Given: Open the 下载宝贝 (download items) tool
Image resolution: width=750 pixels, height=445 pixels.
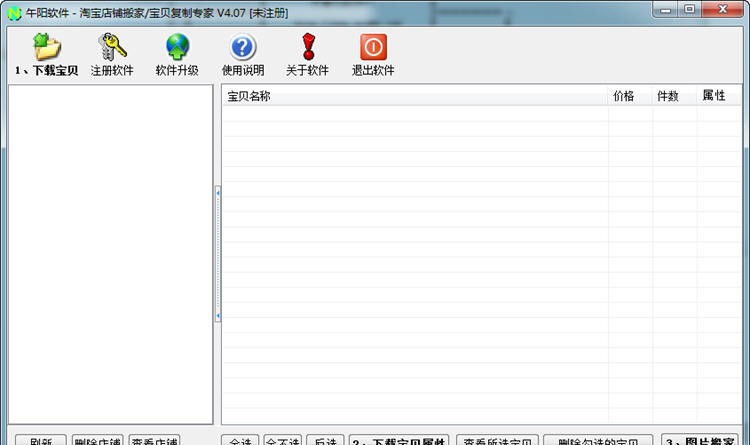Looking at the screenshot, I should point(46,55).
